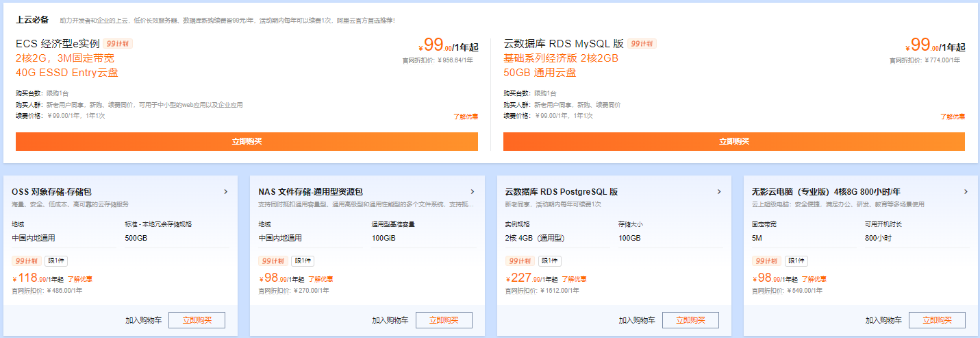Open 了解优惠 next to ¥227.99 price

coord(574,280)
